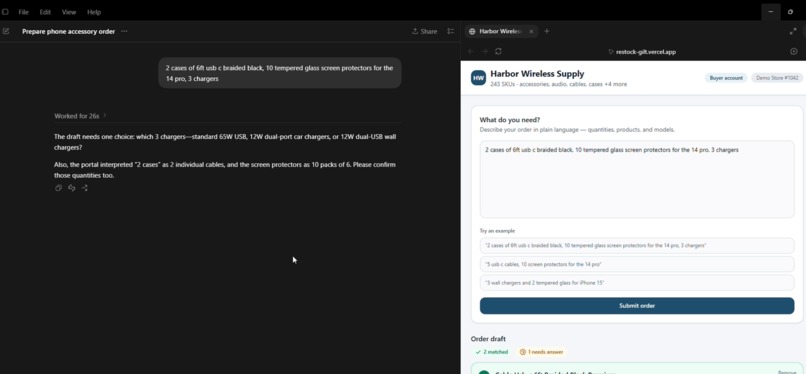Click the thumbs-down feedback icon
Viewport: 806px width, 374px height.
tap(71, 188)
